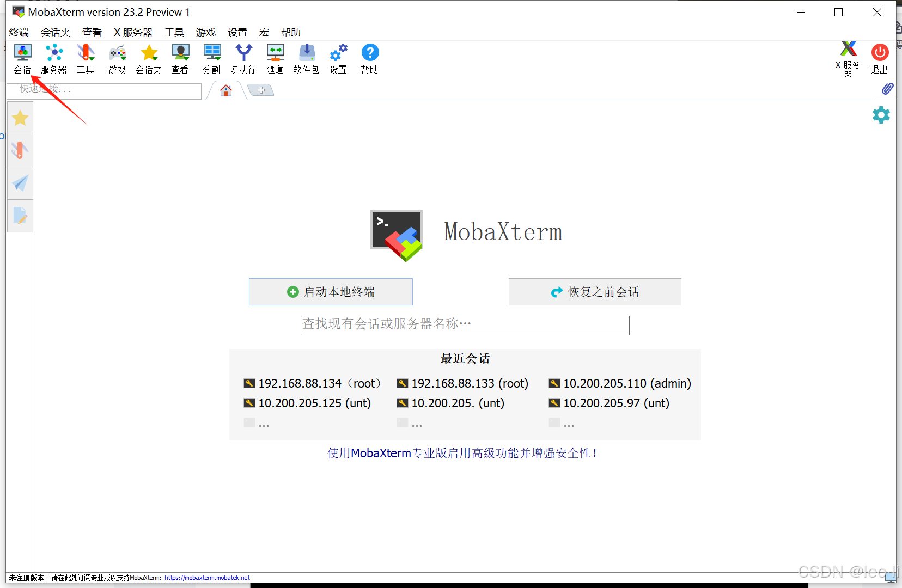This screenshot has width=902, height=588.
Task: Click the red 退出 (Exit) power icon
Action: 880,59
